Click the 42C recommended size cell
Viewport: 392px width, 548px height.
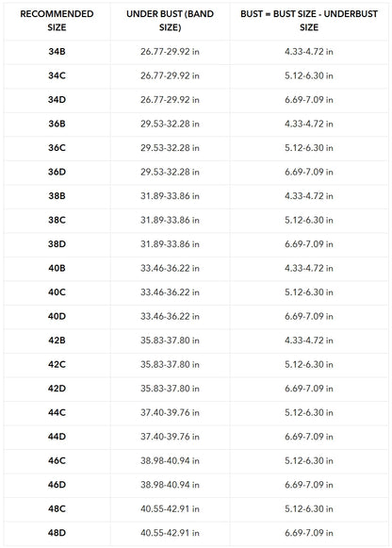(57, 364)
